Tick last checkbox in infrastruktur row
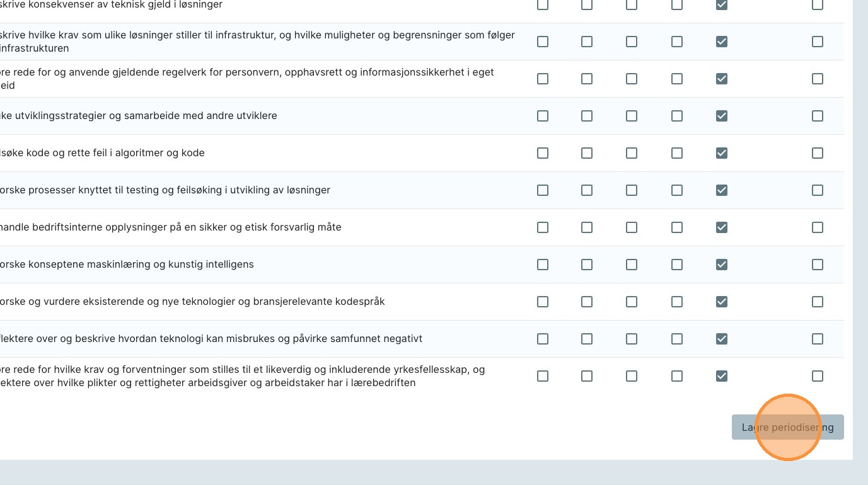The height and width of the screenshot is (485, 868). click(818, 42)
